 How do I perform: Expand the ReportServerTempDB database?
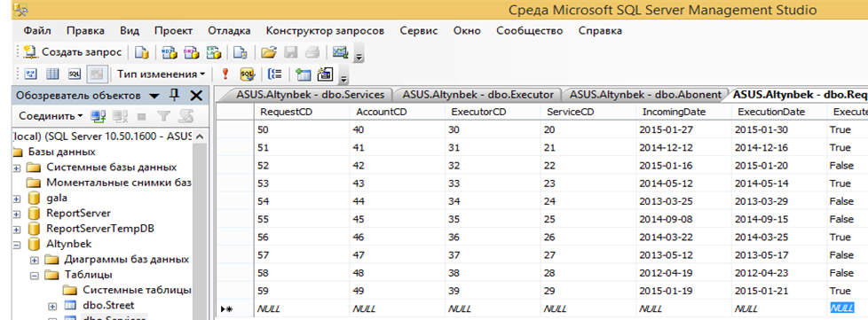(x=17, y=229)
